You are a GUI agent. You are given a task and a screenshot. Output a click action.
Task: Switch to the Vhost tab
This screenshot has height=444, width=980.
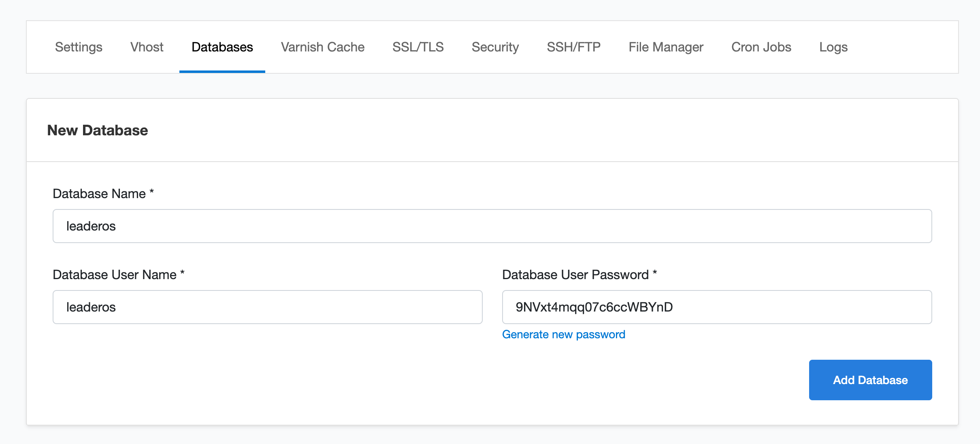point(147,47)
